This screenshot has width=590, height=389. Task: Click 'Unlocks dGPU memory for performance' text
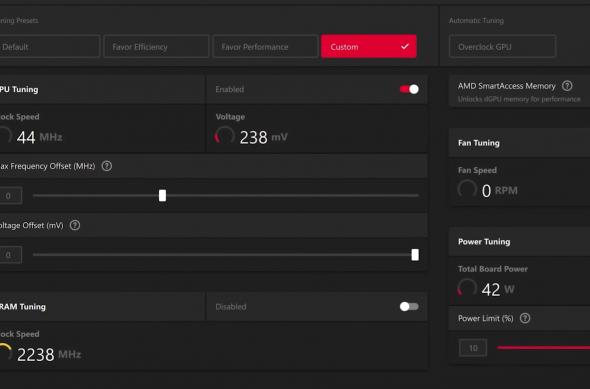click(519, 99)
